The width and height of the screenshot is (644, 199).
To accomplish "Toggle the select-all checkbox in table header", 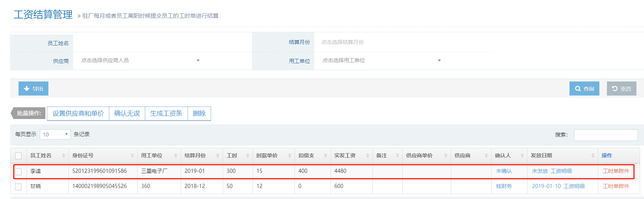I will (x=18, y=156).
